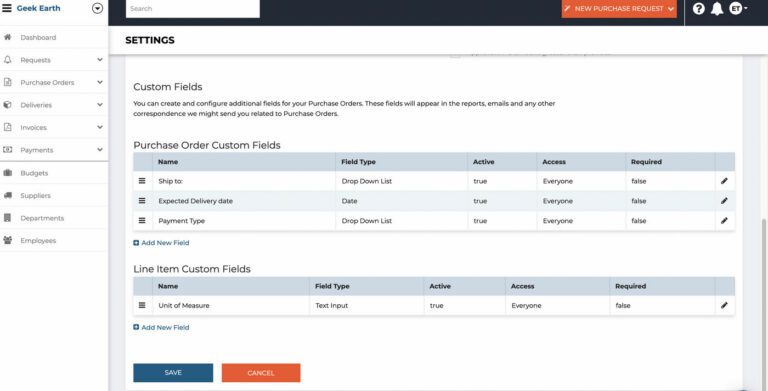Edit the Payment Type field via pencil icon
The image size is (768, 391).
click(x=724, y=220)
